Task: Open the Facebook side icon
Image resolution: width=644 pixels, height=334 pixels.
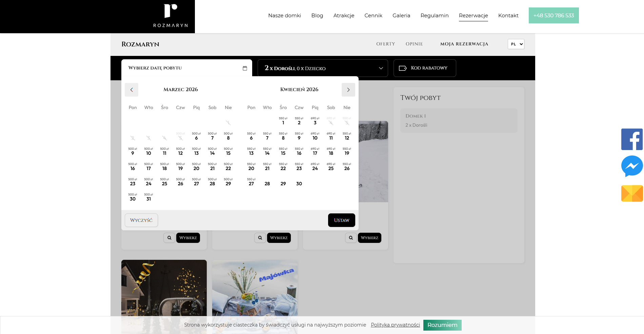Action: 632,139
